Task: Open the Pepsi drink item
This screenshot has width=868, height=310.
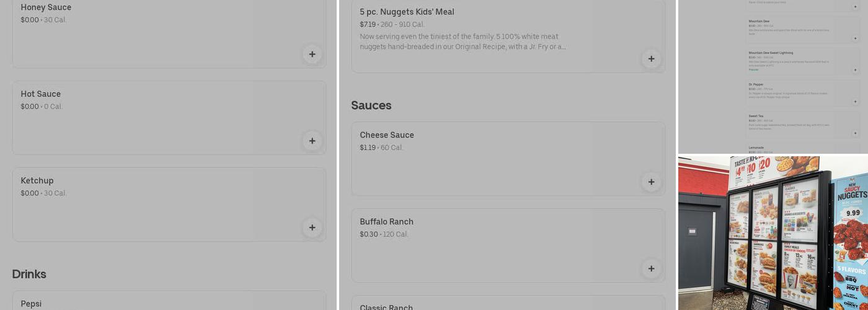Action: coord(31,304)
